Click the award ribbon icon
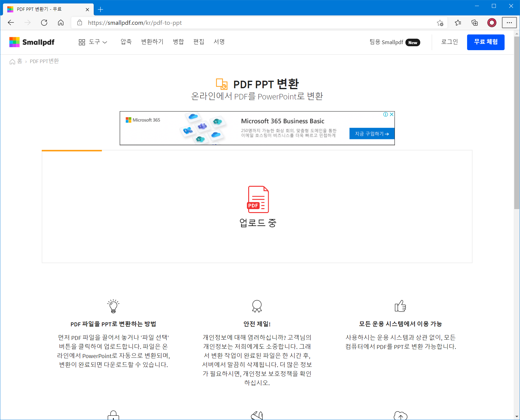Image resolution: width=520 pixels, height=420 pixels. [x=257, y=306]
